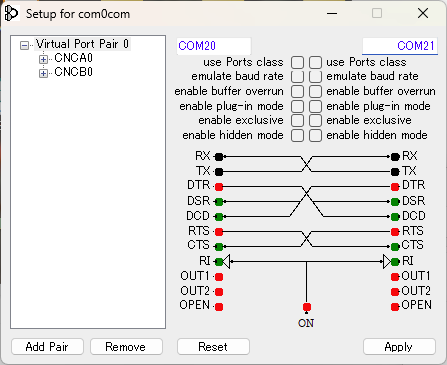Edit the COM20 port name field

coord(214,46)
